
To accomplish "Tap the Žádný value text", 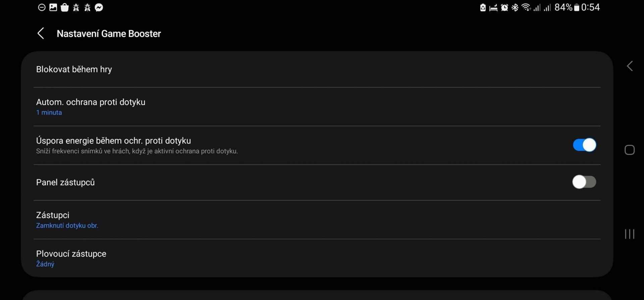I will pos(45,264).
